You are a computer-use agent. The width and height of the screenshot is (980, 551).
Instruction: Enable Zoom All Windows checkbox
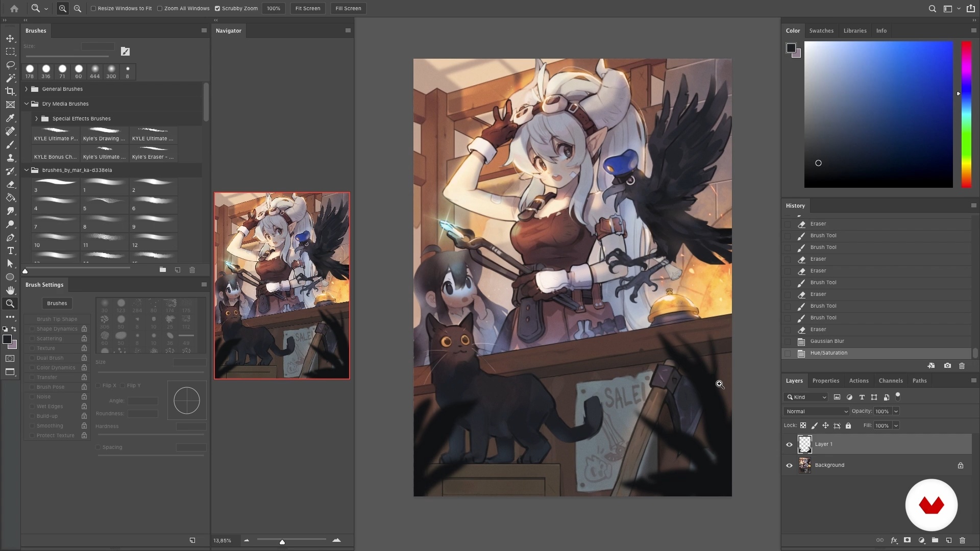point(160,8)
